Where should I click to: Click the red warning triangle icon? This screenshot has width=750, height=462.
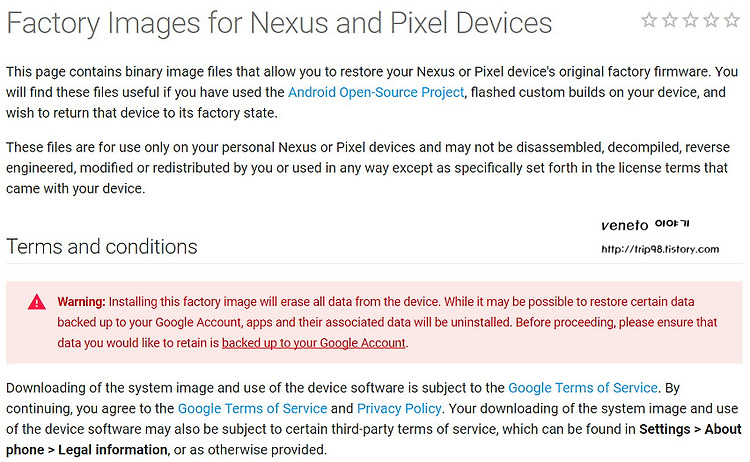point(36,302)
